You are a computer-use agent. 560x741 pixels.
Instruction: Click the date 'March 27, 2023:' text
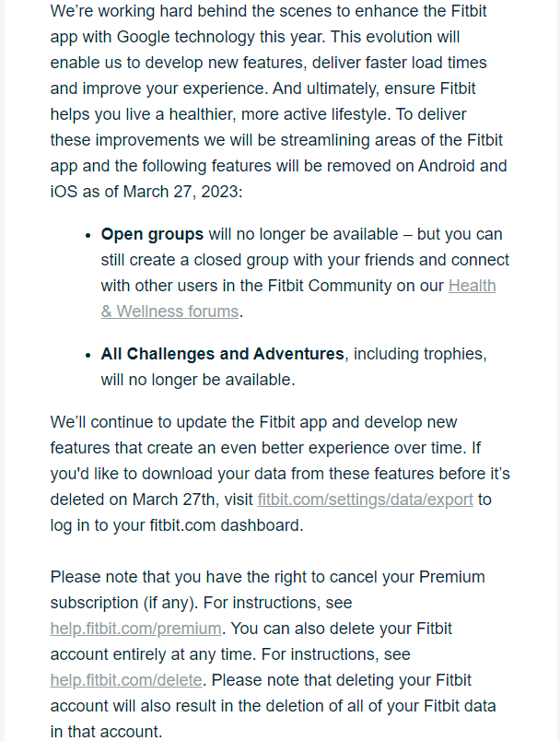click(x=182, y=192)
